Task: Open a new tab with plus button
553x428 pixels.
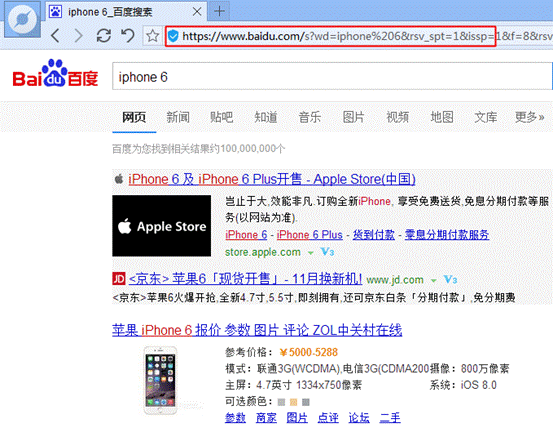Action: (219, 12)
